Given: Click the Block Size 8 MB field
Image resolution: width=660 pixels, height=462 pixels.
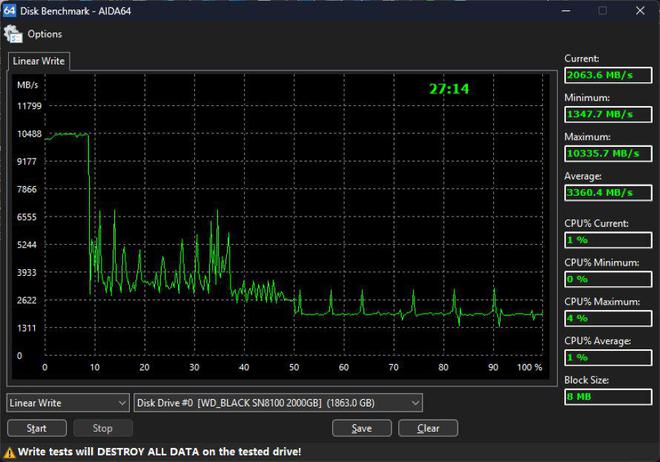Looking at the screenshot, I should point(608,397).
